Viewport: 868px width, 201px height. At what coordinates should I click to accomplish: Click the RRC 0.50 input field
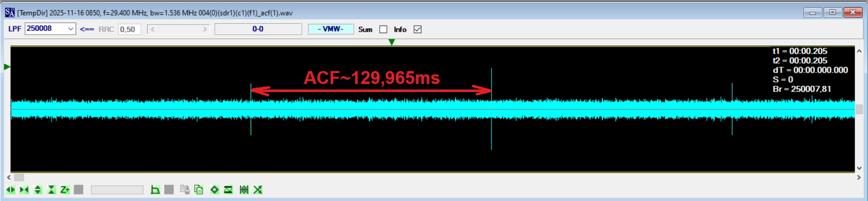point(129,29)
